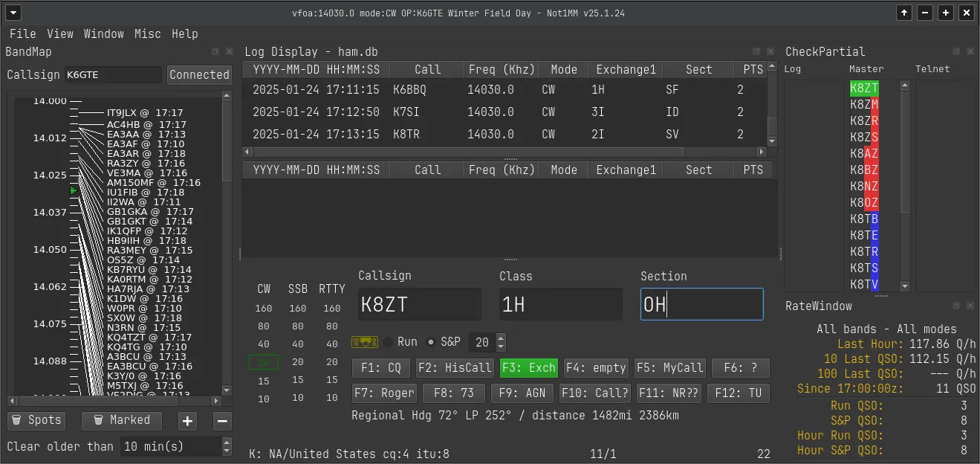This screenshot has height=464, width=980.
Task: Open the Help menu
Action: (x=185, y=33)
